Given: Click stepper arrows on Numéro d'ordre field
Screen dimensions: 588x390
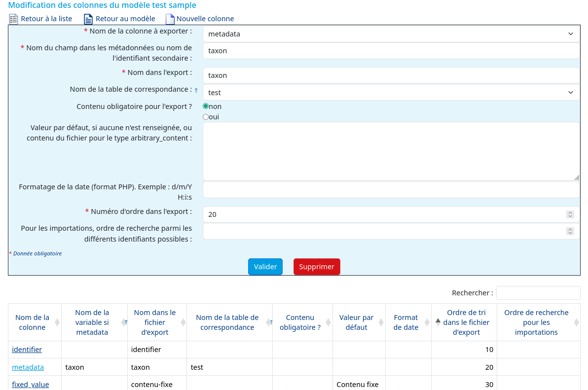Looking at the screenshot, I should click(570, 214).
